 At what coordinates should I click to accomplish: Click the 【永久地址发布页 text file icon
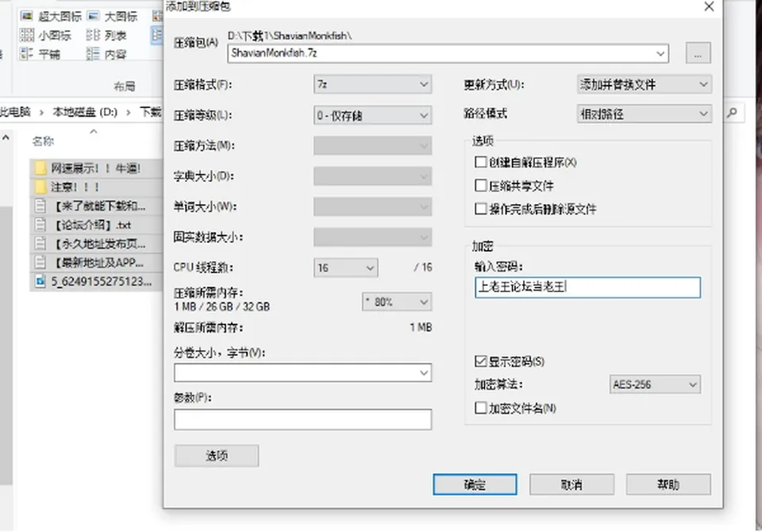point(40,244)
